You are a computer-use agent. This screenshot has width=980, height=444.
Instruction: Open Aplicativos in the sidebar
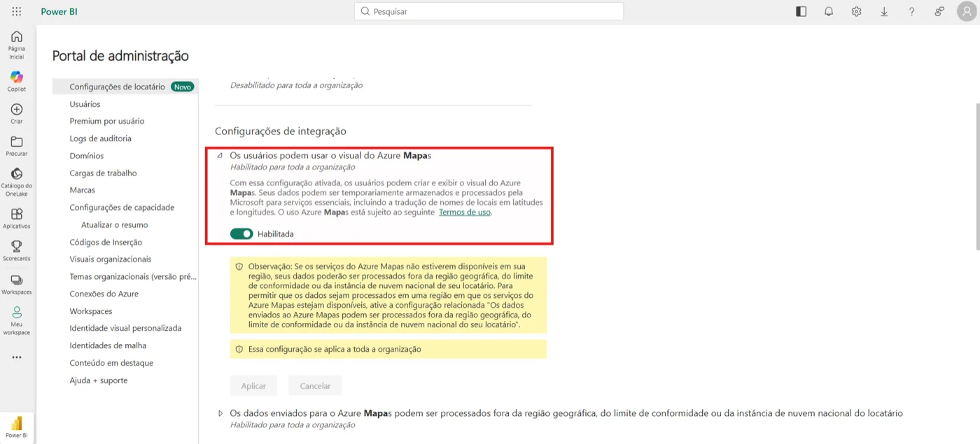17,219
